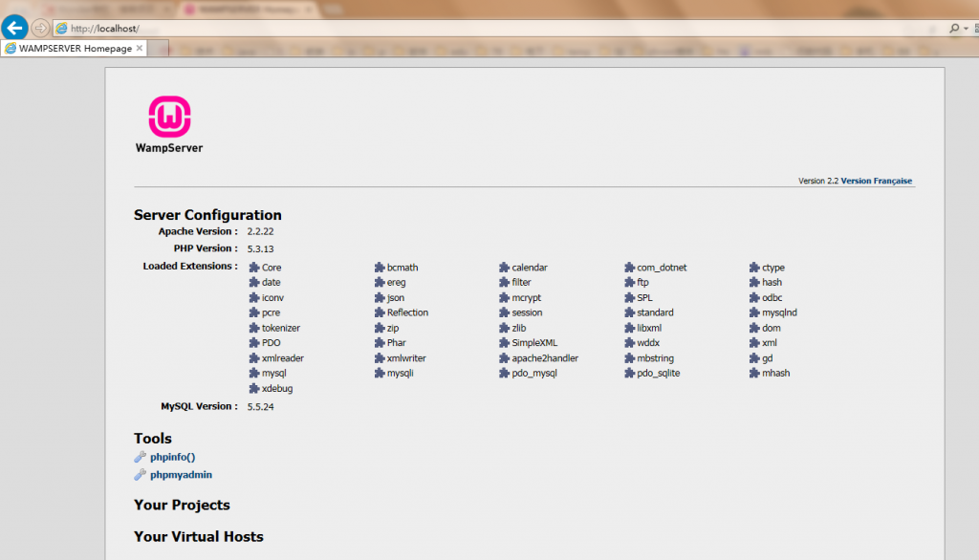Click the puzzle icon next to apache2handler
The width and height of the screenshot is (979, 560).
click(504, 358)
